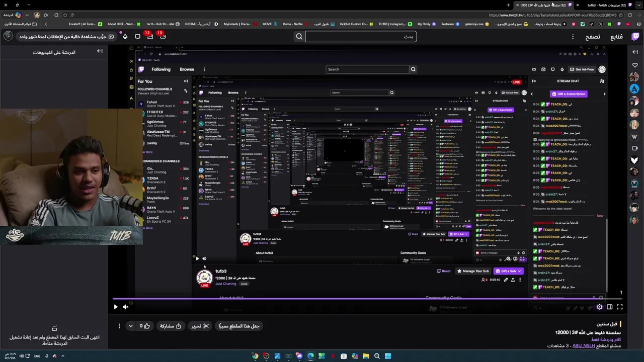The image size is (644, 362).
Task: Open notifications icon with 19 badge
Action: point(162,36)
